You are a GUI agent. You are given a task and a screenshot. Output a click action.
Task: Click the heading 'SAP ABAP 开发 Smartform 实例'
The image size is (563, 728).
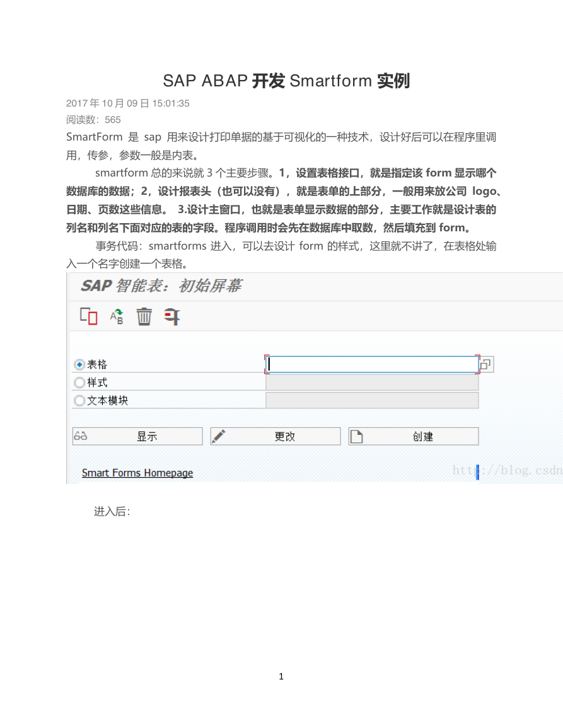[286, 81]
